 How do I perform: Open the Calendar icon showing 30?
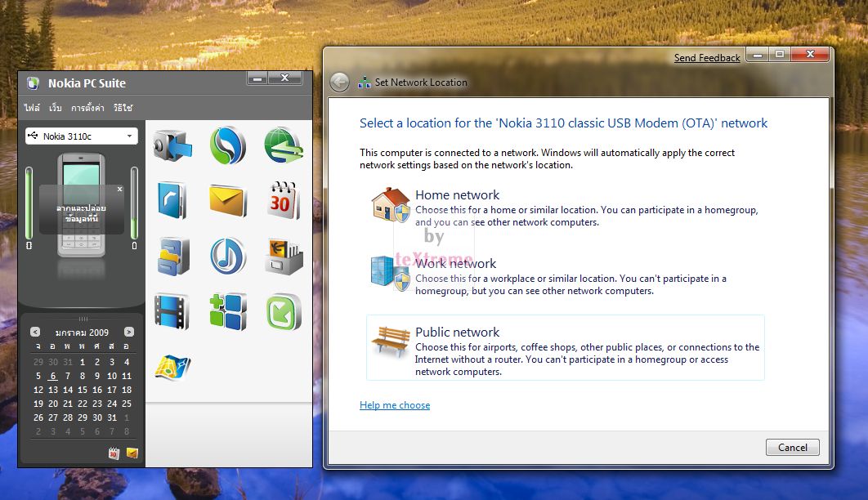[x=284, y=200]
